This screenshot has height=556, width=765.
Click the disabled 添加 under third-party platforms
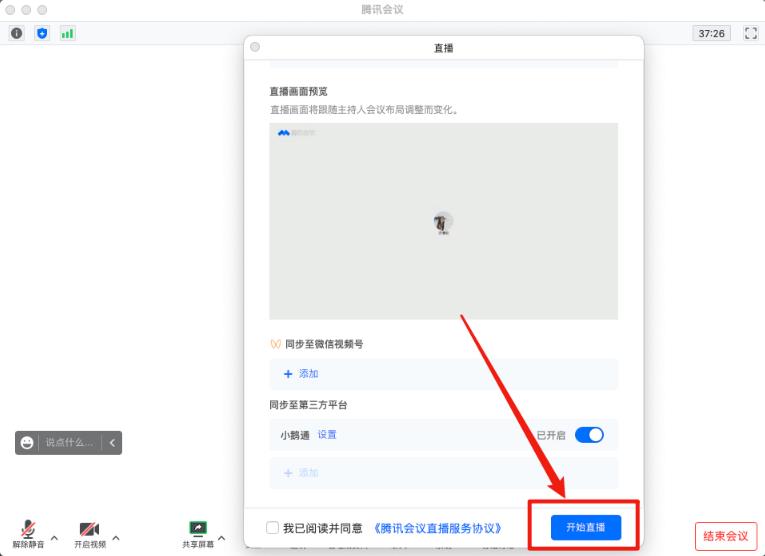tap(301, 473)
